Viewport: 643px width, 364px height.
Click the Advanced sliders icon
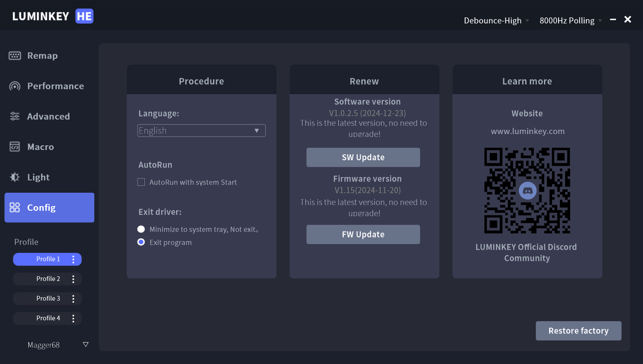tap(15, 116)
